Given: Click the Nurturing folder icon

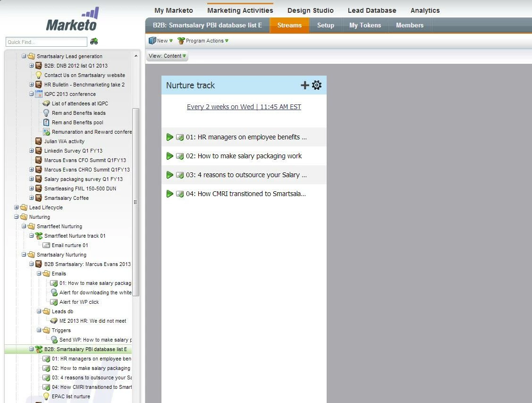Looking at the screenshot, I should click(x=24, y=217).
